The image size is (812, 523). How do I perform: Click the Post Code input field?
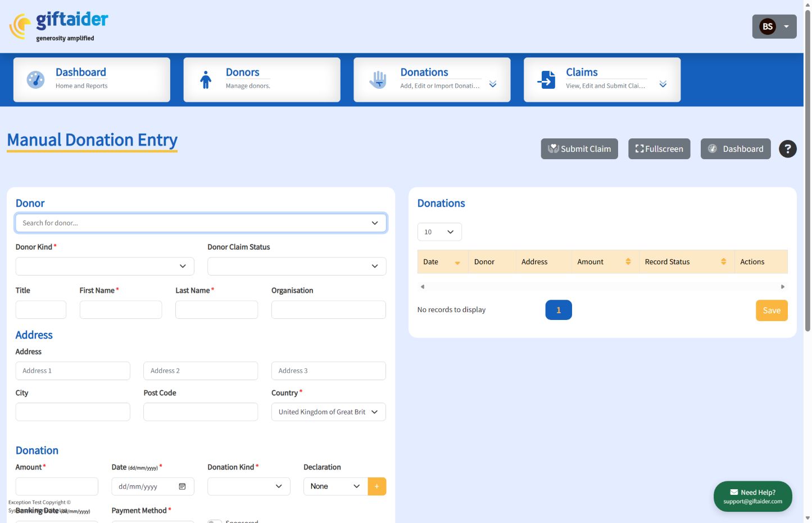click(201, 412)
